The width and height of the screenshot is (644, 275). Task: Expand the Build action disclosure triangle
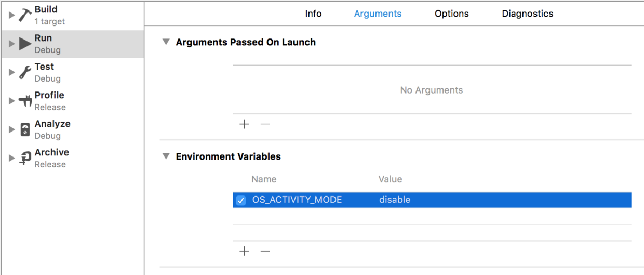point(11,15)
